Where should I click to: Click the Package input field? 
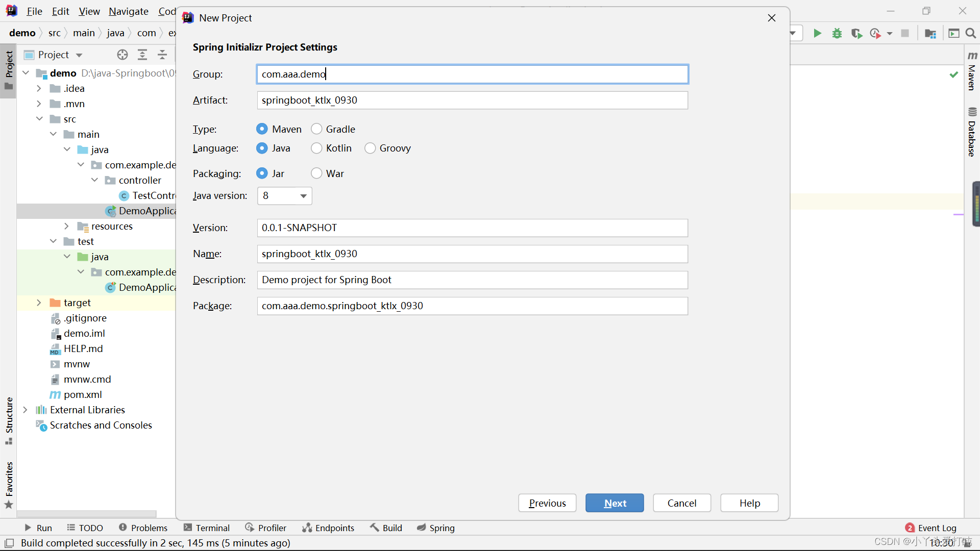(473, 306)
